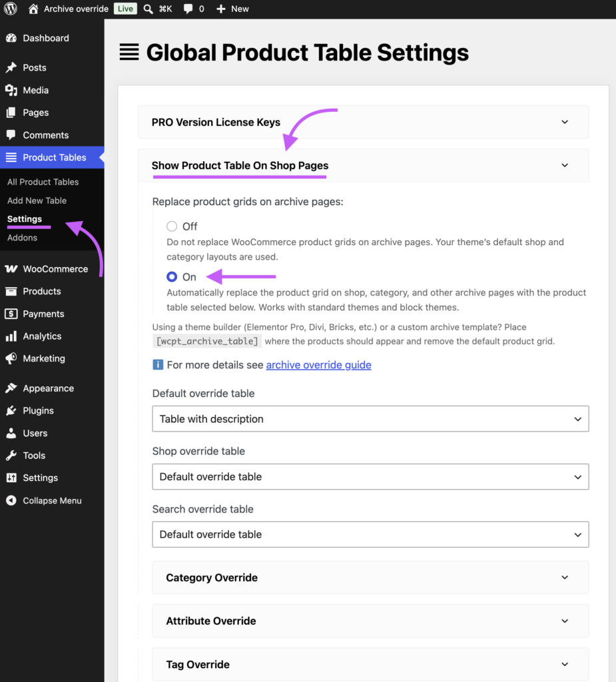This screenshot has width=616, height=682.
Task: Select the Off radio button
Action: point(172,226)
